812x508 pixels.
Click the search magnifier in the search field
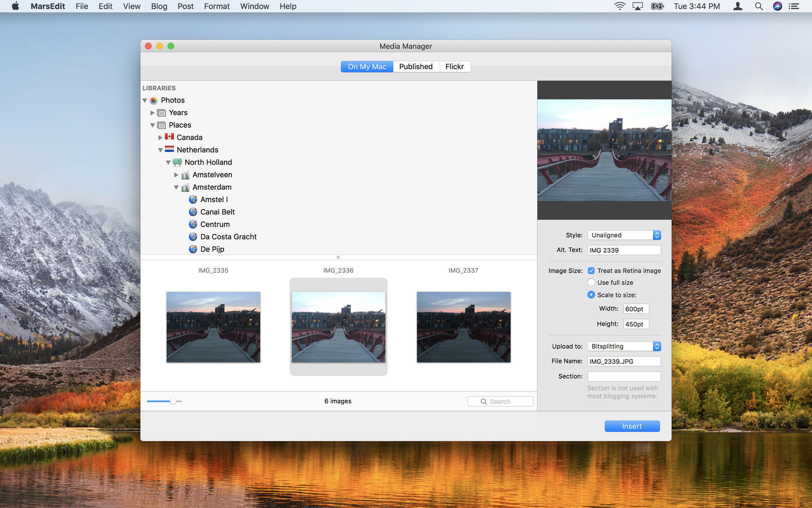click(x=483, y=401)
